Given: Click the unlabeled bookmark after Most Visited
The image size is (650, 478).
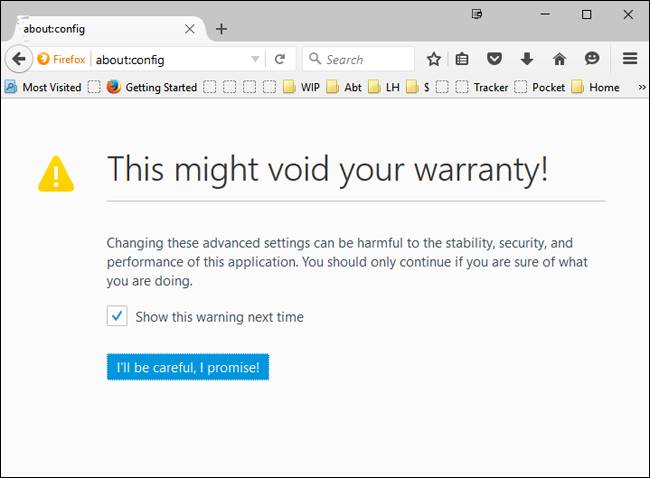Looking at the screenshot, I should 94,87.
